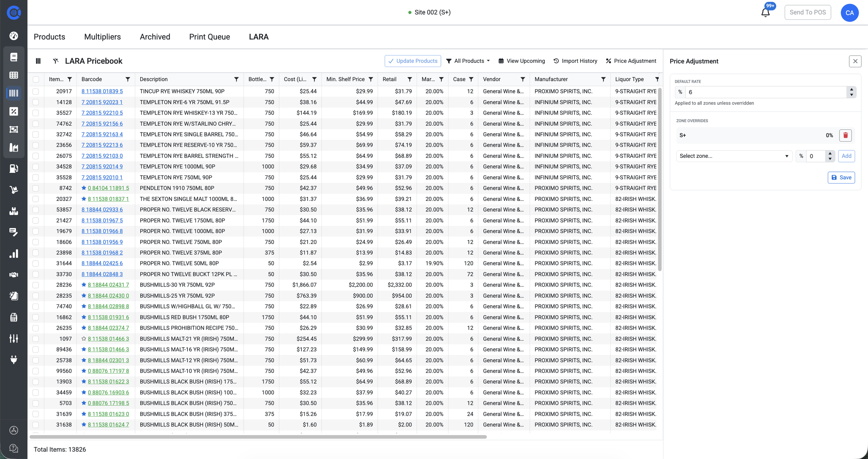The image size is (868, 459).
Task: Check the item 31638 row checkbox
Action: [36, 425]
